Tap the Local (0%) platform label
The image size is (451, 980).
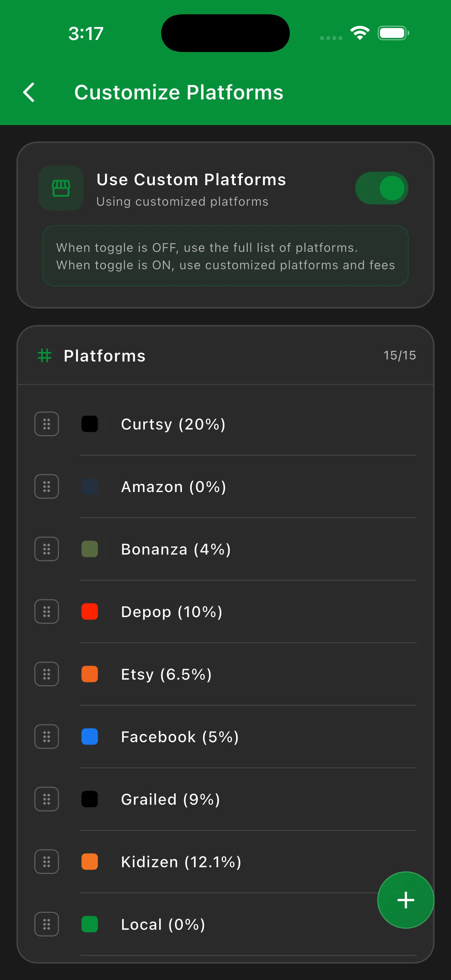point(163,924)
